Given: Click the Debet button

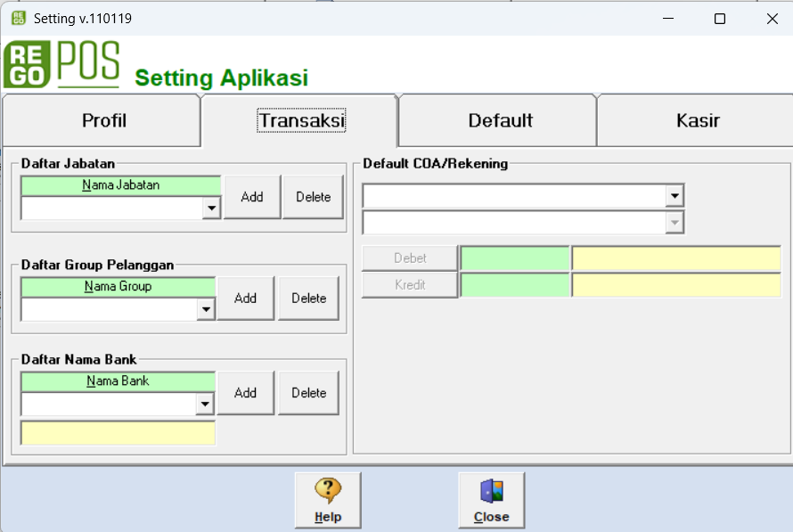Looking at the screenshot, I should coord(410,258).
